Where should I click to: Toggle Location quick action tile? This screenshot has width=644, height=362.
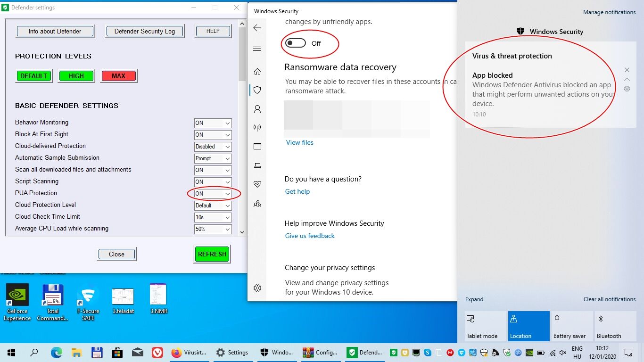pos(529,326)
